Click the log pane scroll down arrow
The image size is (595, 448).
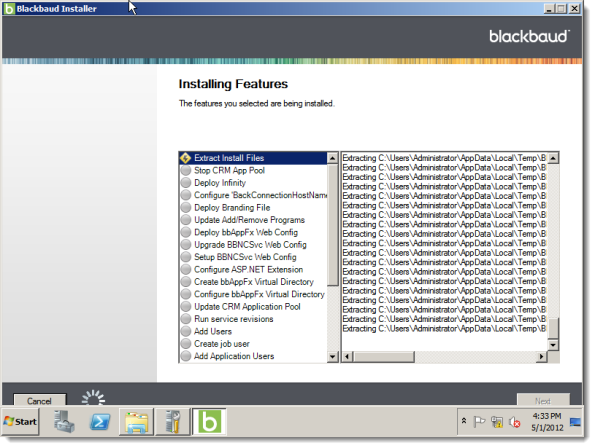point(553,345)
